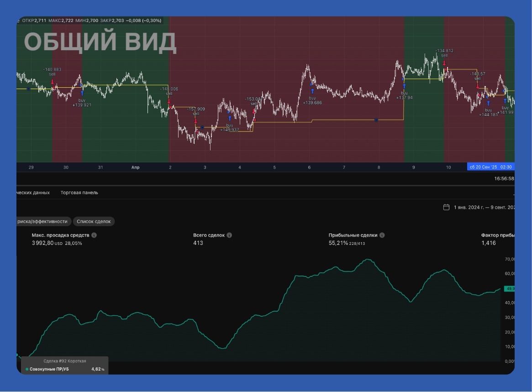Click info icon beside Всего сделок
532x392 pixels.
[x=229, y=235]
